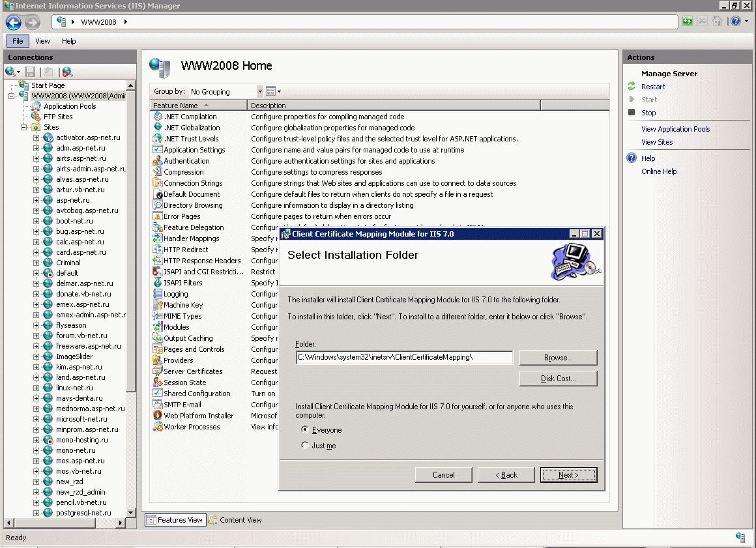The width and height of the screenshot is (756, 548).
Task: Collapse the Sites tree node
Action: 24,127
